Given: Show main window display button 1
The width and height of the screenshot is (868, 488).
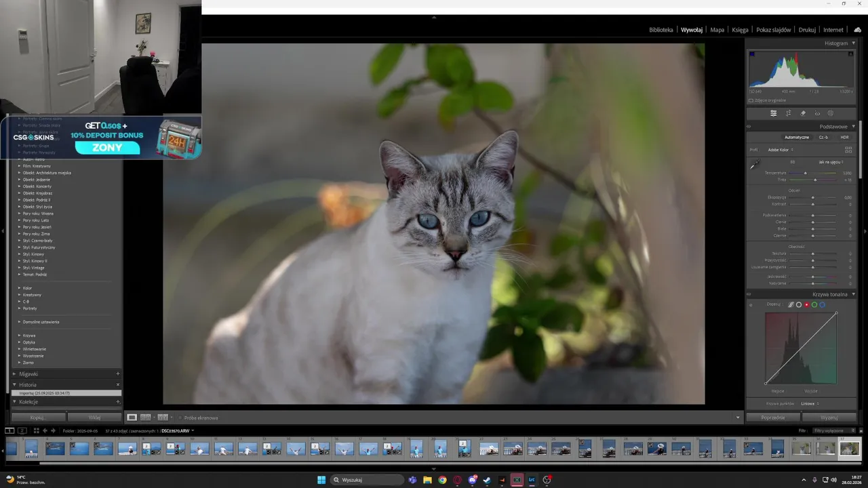Looking at the screenshot, I should point(9,430).
